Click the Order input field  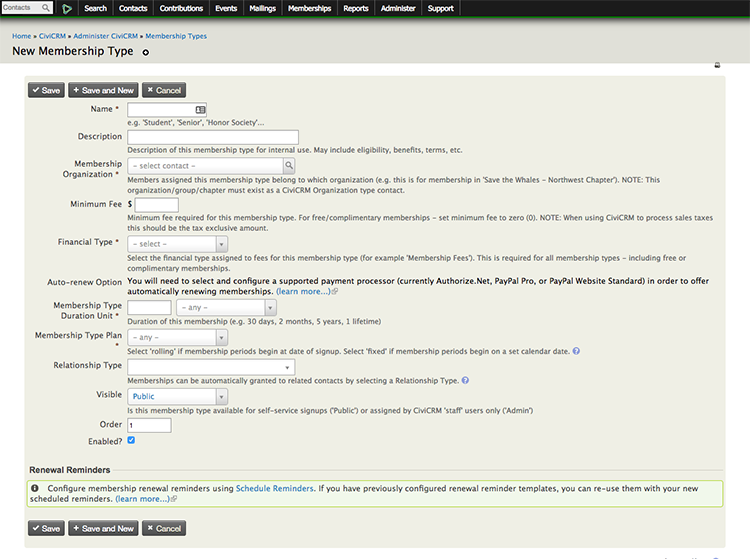click(x=149, y=425)
